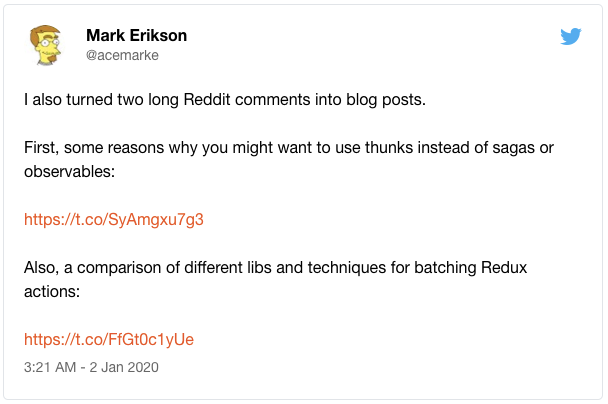Image resolution: width=608 pixels, height=404 pixels.
Task: Open the t.co/FfGt0c1yUe link
Action: coord(109,339)
